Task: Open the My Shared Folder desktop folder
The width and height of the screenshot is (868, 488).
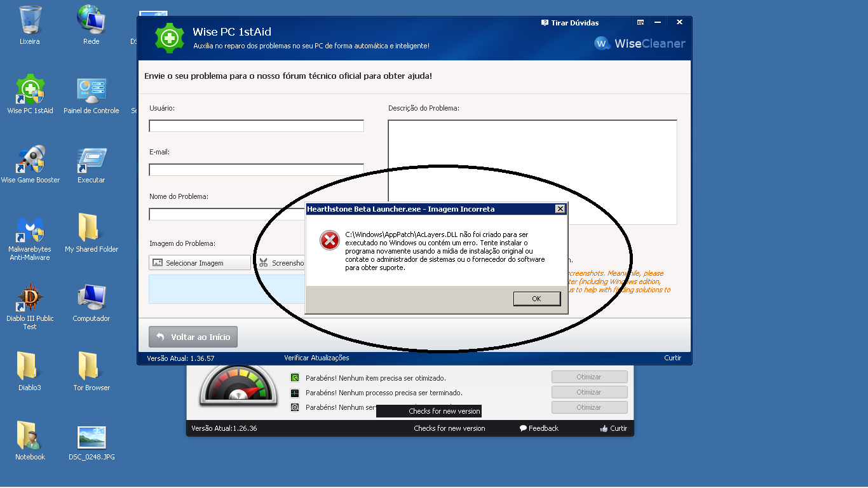Action: [92, 233]
